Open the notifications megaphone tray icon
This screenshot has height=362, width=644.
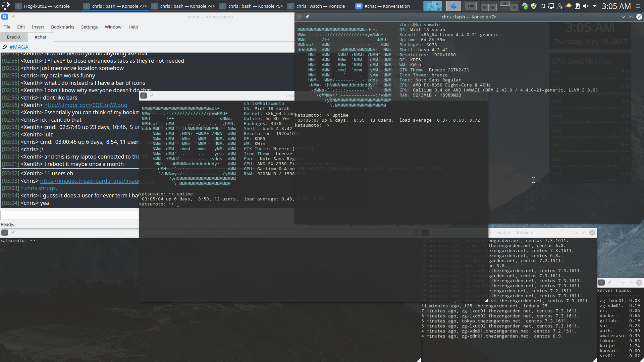[x=542, y=6]
